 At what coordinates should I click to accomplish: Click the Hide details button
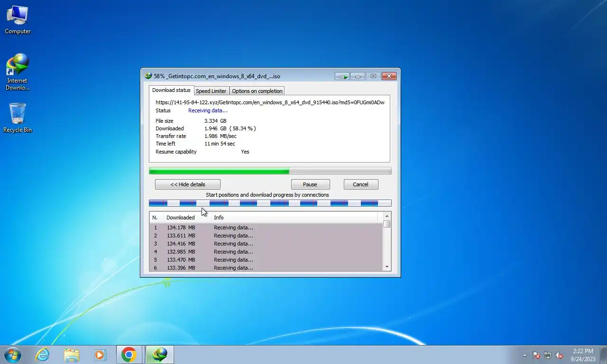188,184
